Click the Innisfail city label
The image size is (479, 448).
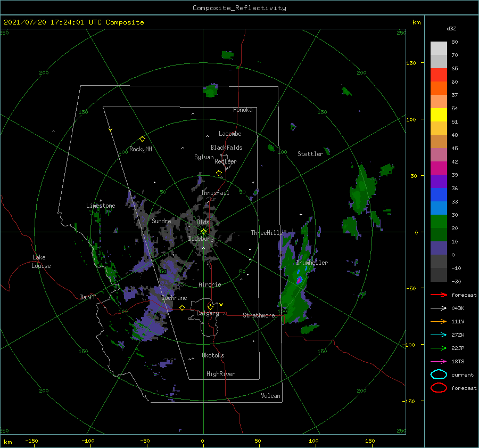[x=216, y=193]
